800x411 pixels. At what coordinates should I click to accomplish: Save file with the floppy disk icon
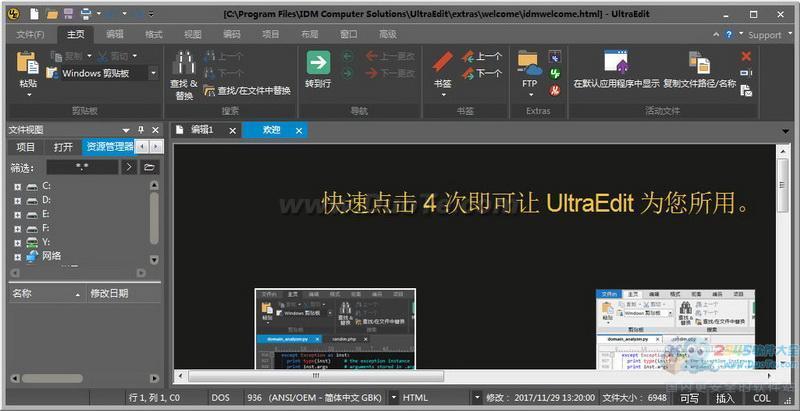pyautogui.click(x=68, y=14)
